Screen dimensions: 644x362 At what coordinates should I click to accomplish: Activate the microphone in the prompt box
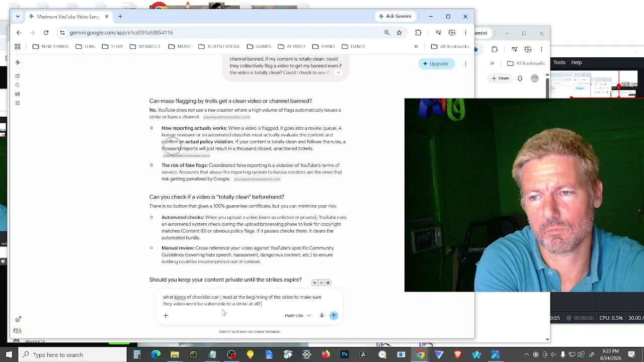[321, 316]
